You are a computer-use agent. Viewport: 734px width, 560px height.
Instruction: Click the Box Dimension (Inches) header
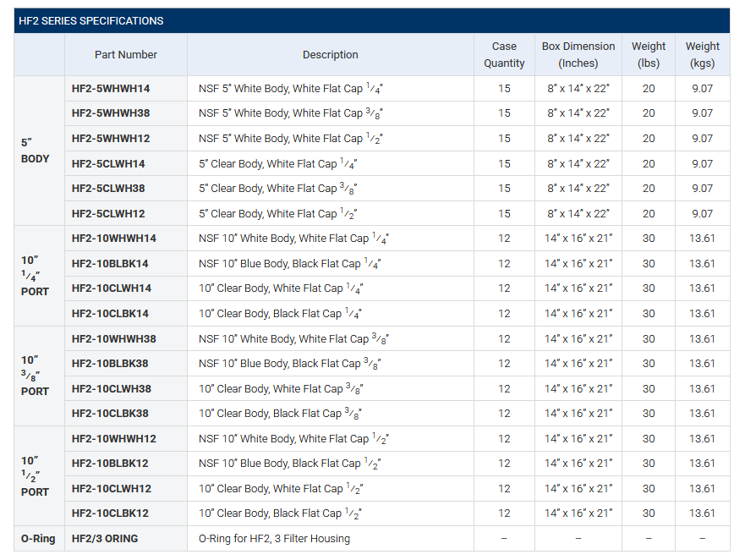pyautogui.click(x=578, y=55)
